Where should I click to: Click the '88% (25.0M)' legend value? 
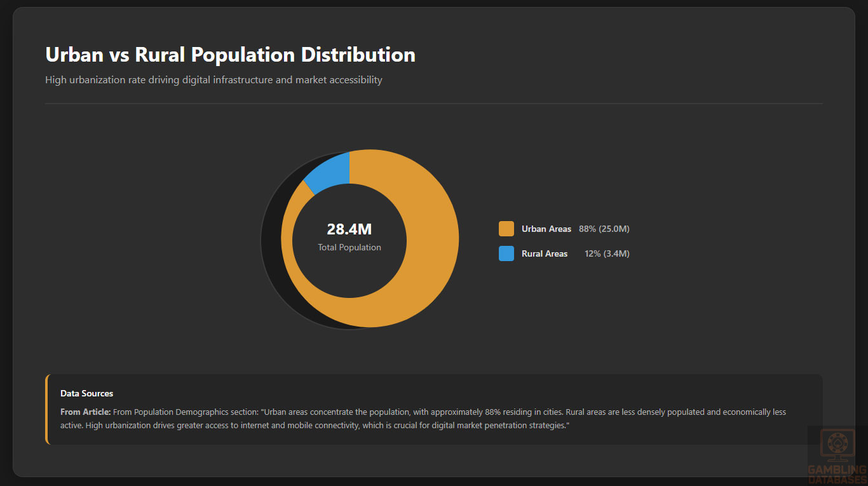[604, 229]
